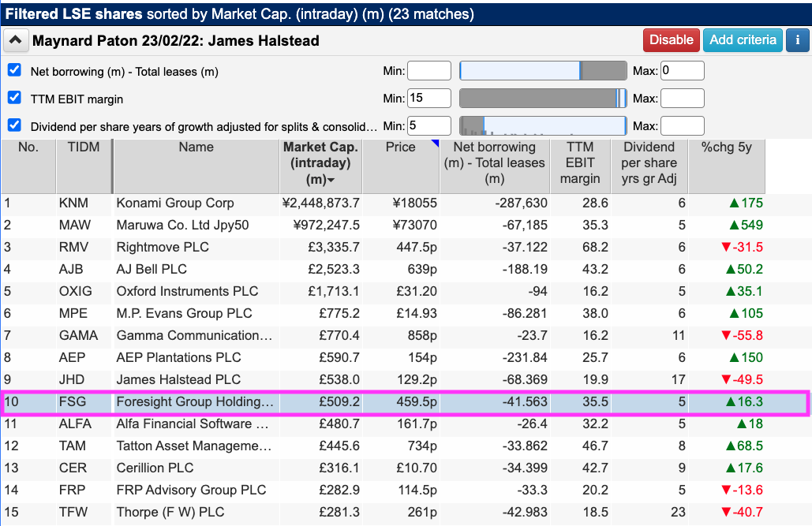Open Foresight Group Holdings share name
The width and height of the screenshot is (812, 526).
pos(195,401)
